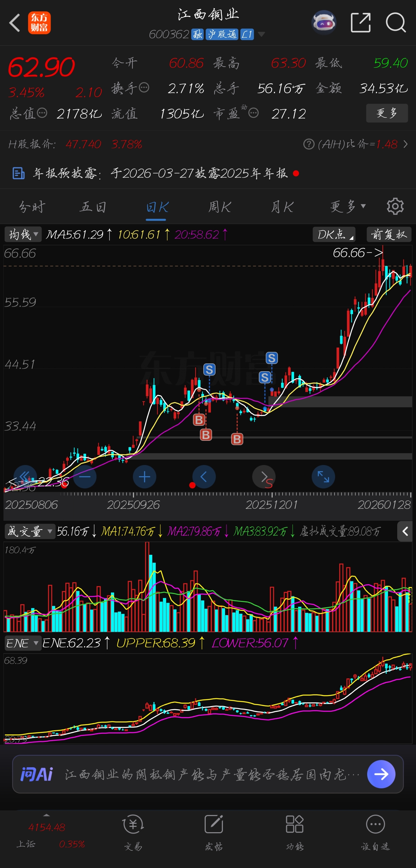Jump to earliest data with double-arrow button

(25, 477)
